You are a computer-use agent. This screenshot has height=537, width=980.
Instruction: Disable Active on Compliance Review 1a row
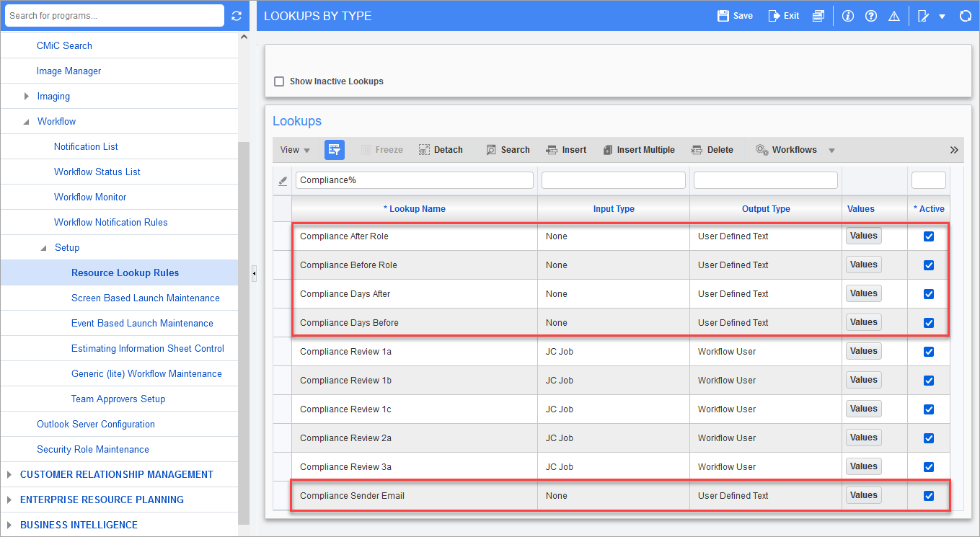[x=928, y=351]
